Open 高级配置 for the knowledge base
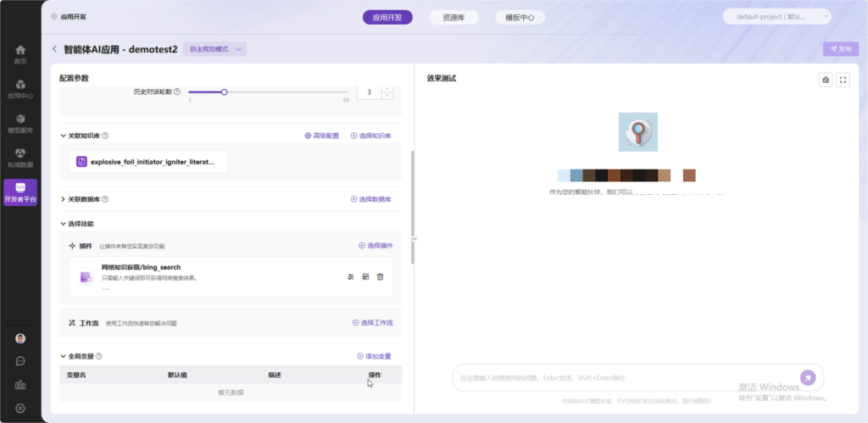The image size is (868, 423). pyautogui.click(x=321, y=136)
